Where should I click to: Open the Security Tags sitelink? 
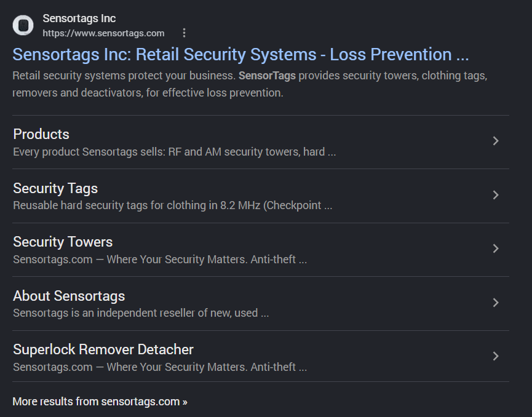coord(55,188)
